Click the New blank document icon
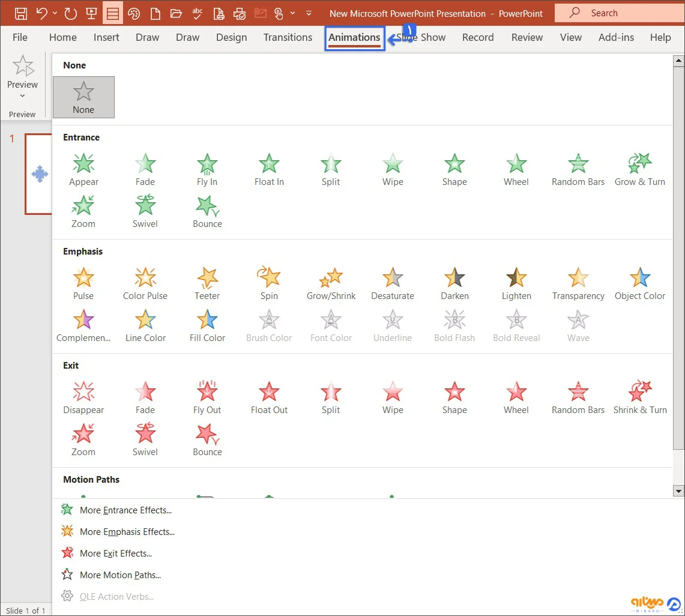This screenshot has height=616, width=685. click(155, 14)
